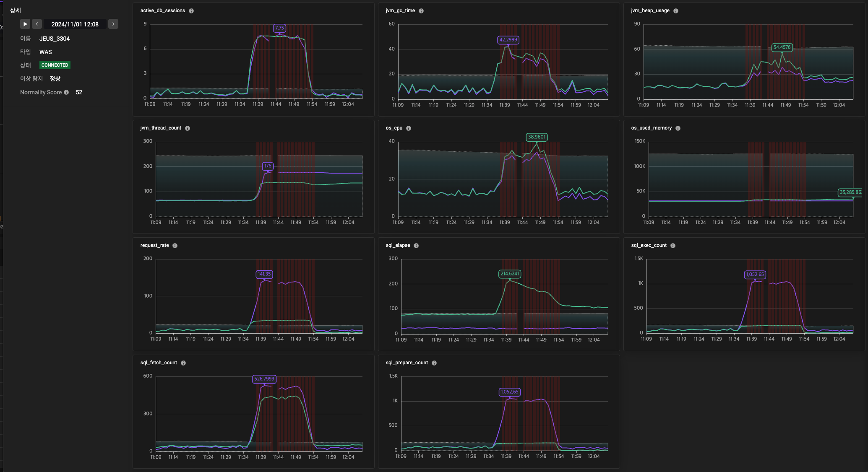This screenshot has height=472, width=868.
Task: Go to the previous time step arrow
Action: [x=37, y=24]
